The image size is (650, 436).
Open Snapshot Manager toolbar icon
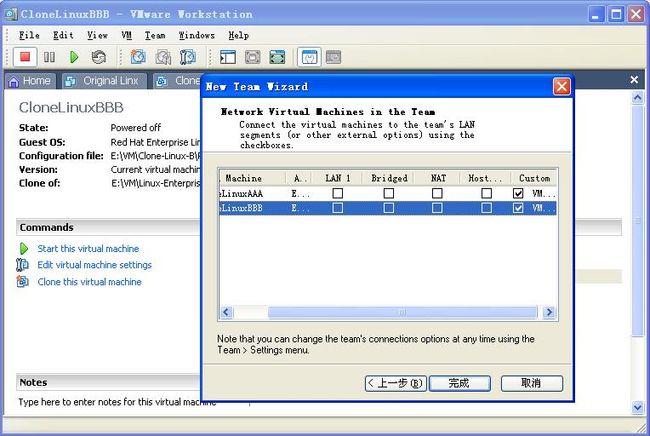(x=187, y=57)
